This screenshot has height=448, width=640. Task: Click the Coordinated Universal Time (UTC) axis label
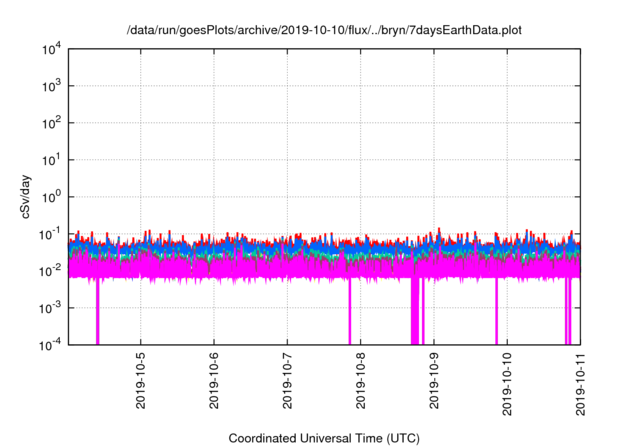click(324, 438)
